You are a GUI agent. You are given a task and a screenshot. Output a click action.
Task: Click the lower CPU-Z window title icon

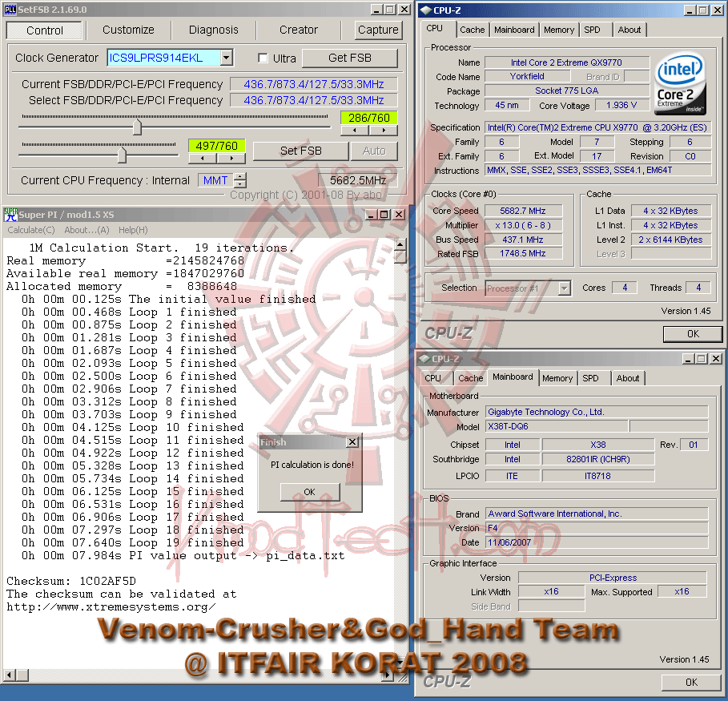click(x=424, y=359)
